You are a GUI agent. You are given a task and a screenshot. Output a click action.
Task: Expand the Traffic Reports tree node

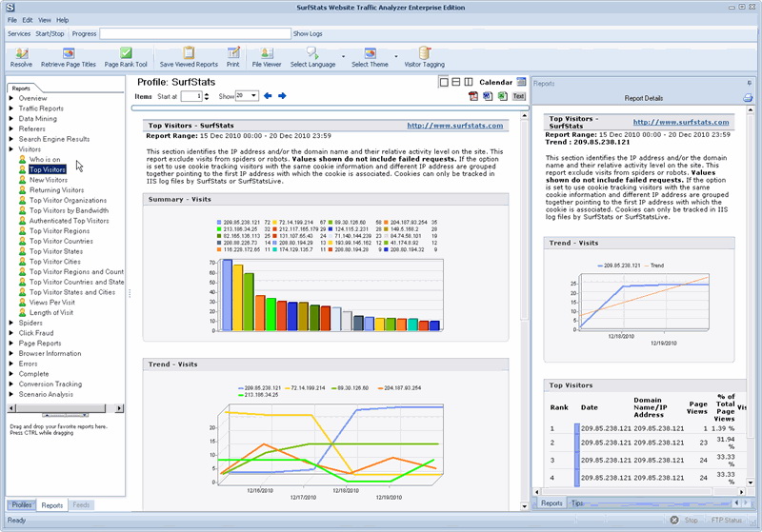[12, 108]
